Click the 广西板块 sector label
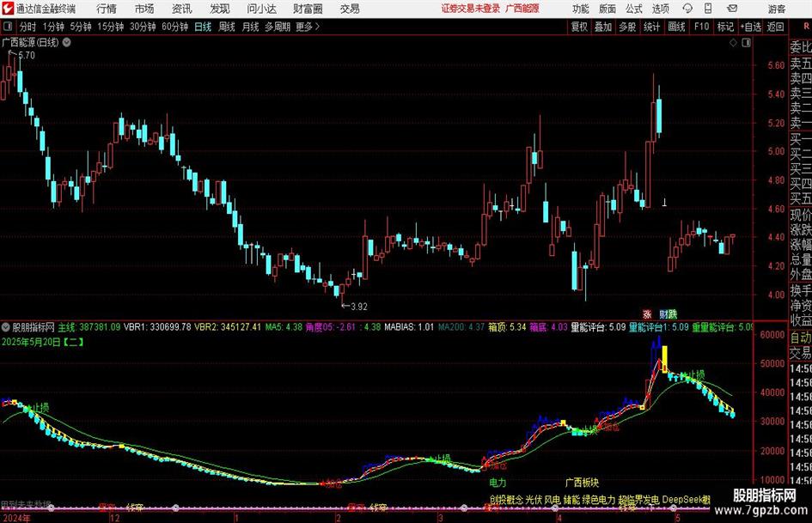812x523 pixels. tap(582, 483)
